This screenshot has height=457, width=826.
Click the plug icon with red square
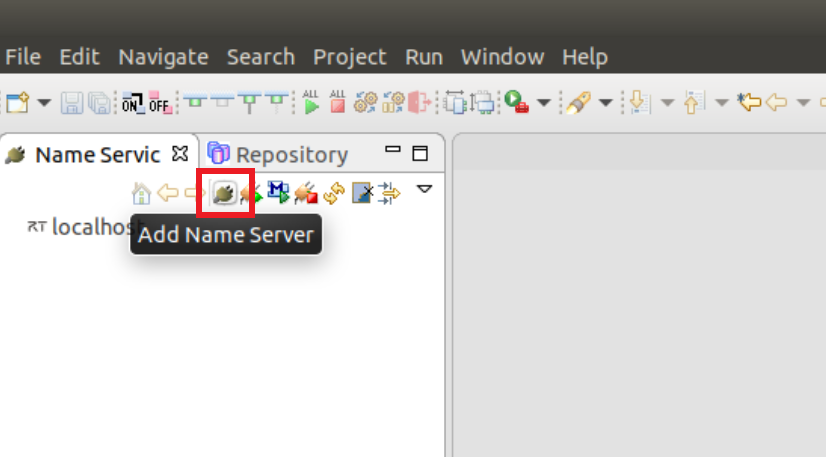(307, 193)
